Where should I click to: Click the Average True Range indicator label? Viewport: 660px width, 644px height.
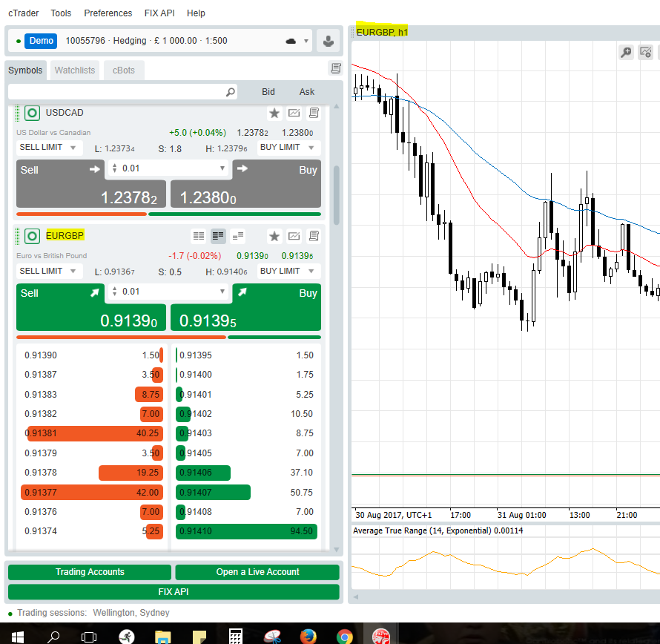pyautogui.click(x=438, y=530)
